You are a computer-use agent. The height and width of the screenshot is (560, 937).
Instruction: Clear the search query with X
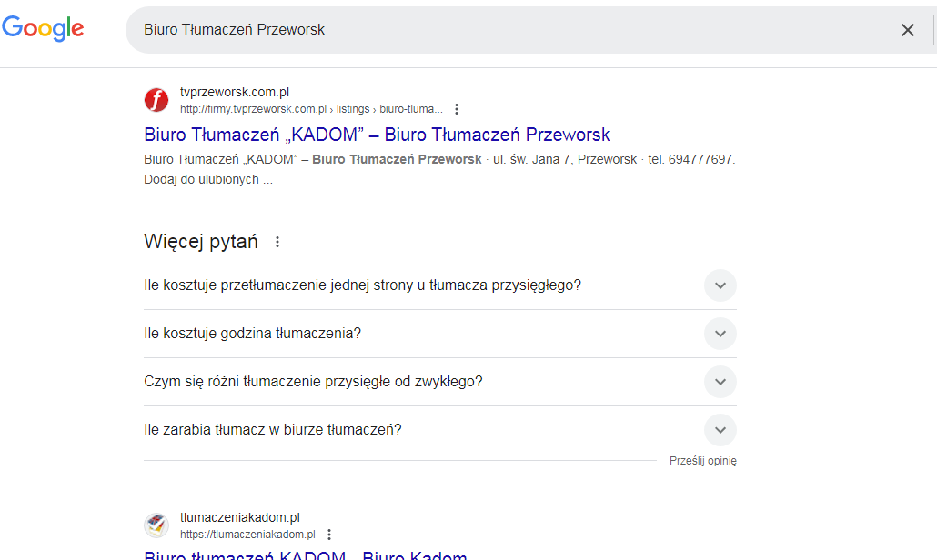pos(907,30)
